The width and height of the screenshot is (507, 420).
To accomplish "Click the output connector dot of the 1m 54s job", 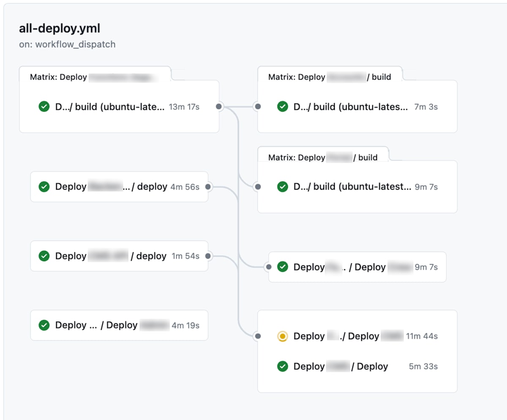I will tap(208, 256).
